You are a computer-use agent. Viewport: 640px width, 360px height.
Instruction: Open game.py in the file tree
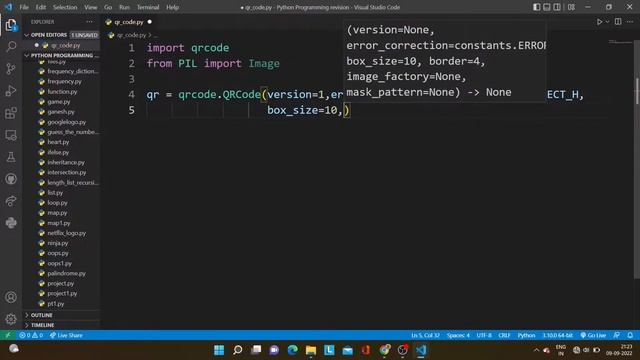point(58,102)
